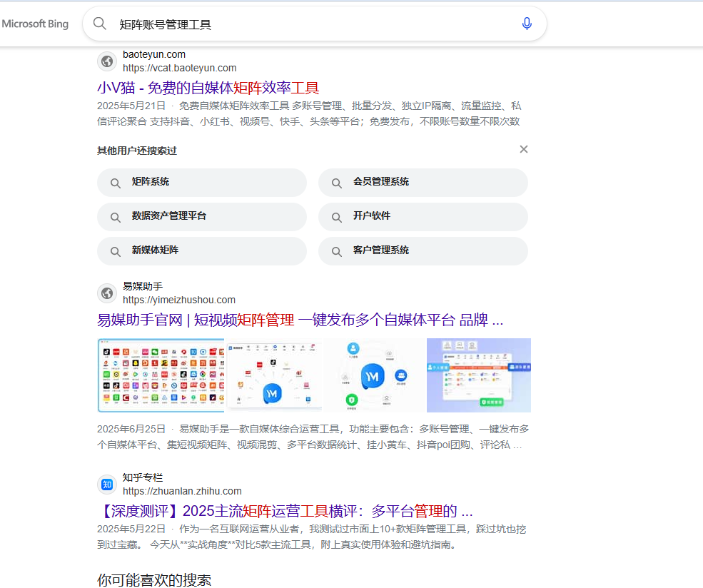Screen dimensions: 703x588
Task: Close the 其他用户还搜索过 suggestions panel
Action: point(523,149)
